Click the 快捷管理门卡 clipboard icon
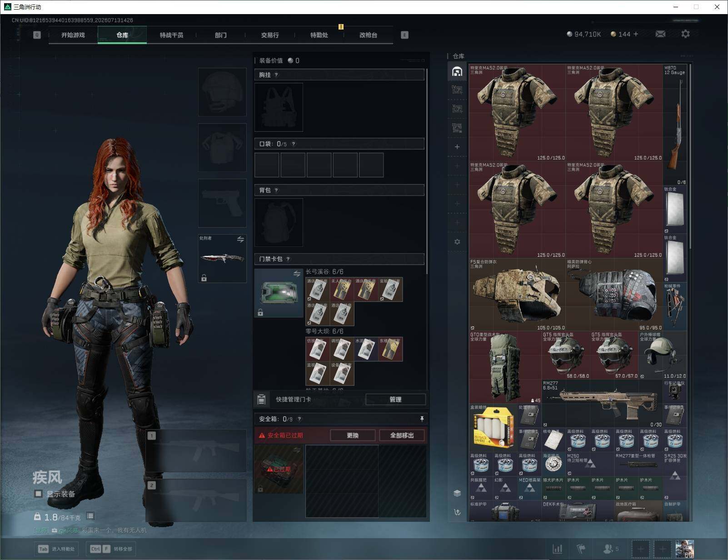Viewport: 728px width, 560px height. tap(261, 399)
